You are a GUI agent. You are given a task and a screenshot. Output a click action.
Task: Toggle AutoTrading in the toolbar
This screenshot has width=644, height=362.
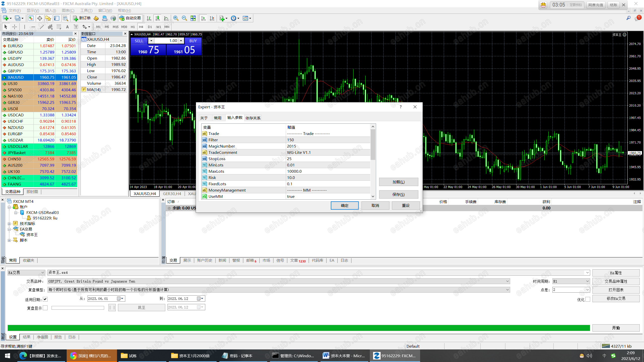[x=130, y=18]
